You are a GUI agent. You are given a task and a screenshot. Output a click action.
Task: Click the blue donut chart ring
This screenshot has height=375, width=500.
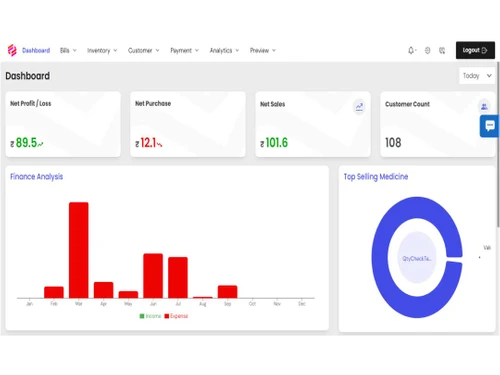(x=380, y=257)
